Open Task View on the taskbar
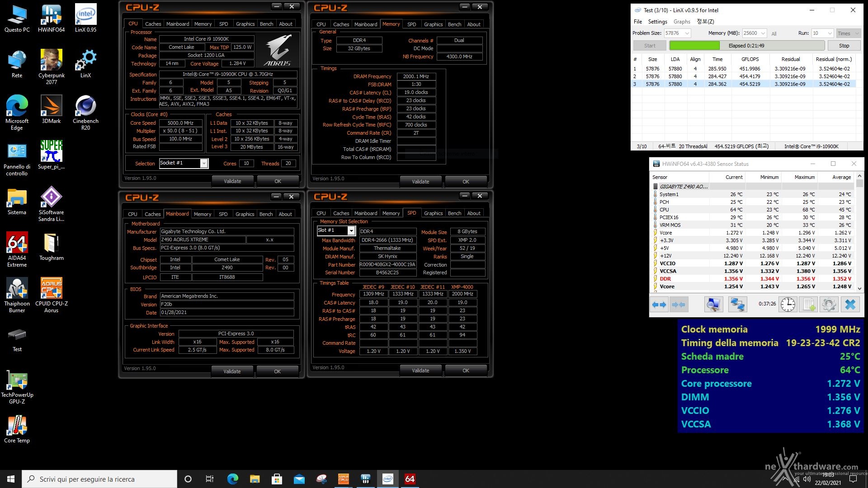Screen dimensions: 868x488 pyautogui.click(x=210, y=479)
